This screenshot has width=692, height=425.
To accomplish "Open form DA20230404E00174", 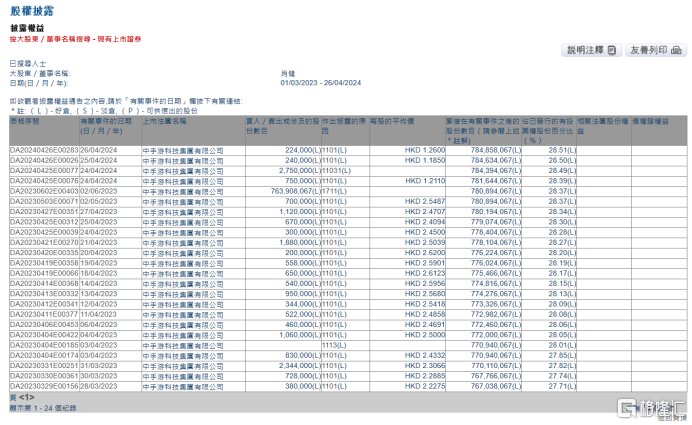I will 44,355.
